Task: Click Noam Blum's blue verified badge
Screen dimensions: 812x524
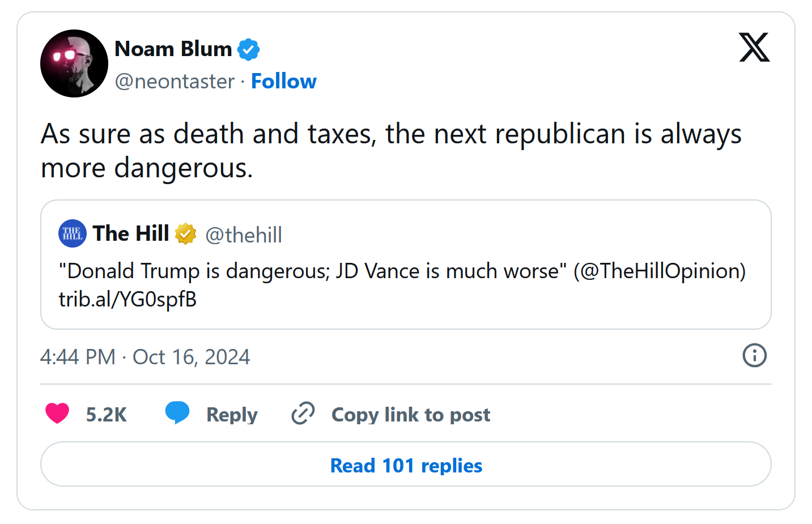Action: 248,49
